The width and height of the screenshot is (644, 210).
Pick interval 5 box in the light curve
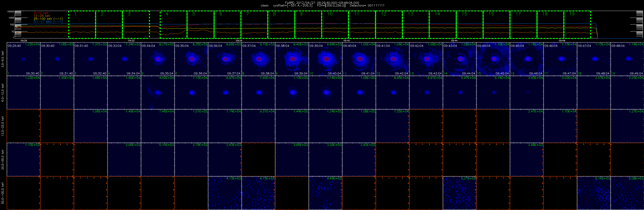pyautogui.click(x=201, y=25)
